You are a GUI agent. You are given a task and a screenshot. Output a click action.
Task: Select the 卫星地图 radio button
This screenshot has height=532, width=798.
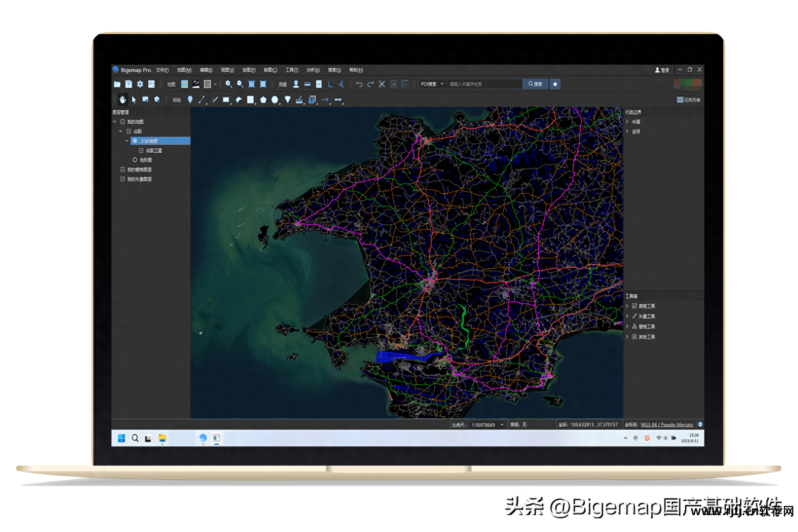tap(135, 141)
